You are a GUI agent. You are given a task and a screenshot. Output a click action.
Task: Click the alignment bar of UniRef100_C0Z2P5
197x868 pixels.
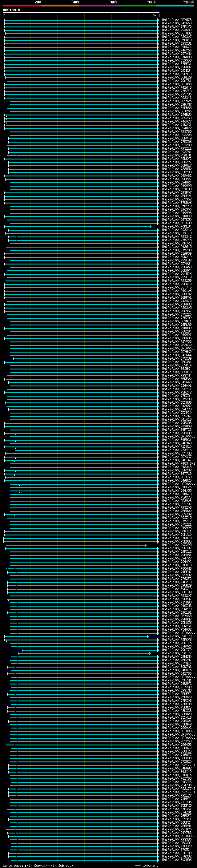[76, 545]
